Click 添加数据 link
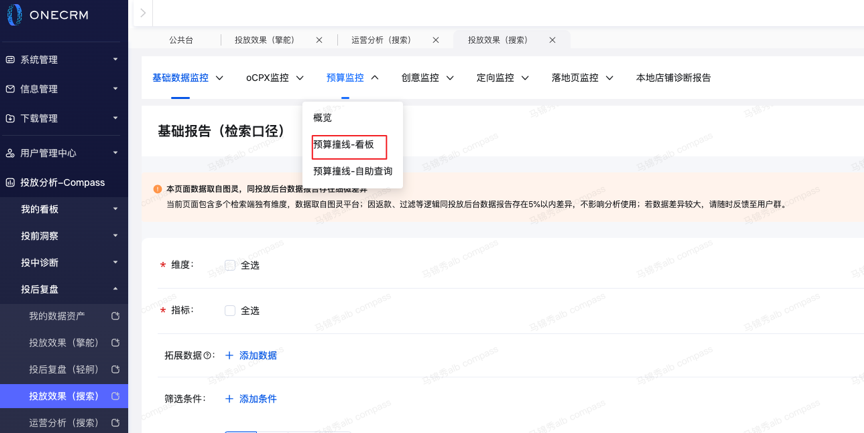Viewport: 864px width, 433px height. coord(250,356)
